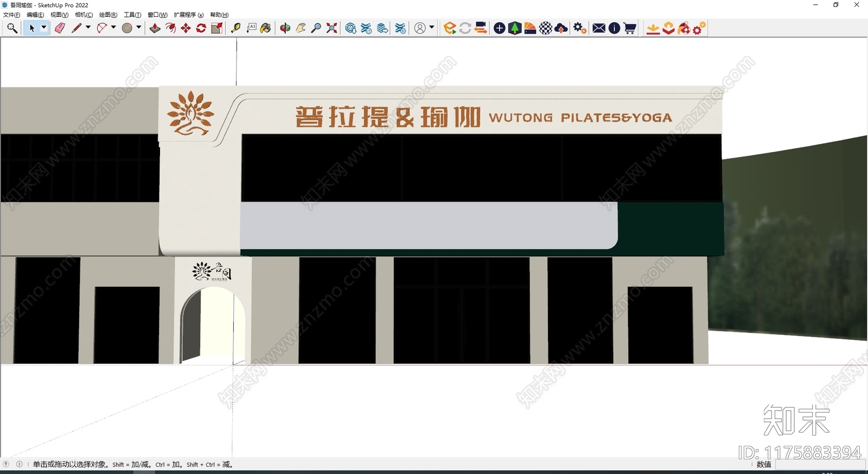Viewport: 868px width, 474px height.
Task: Click the Enscape synchronize views icon
Action: pyautogui.click(x=480, y=28)
